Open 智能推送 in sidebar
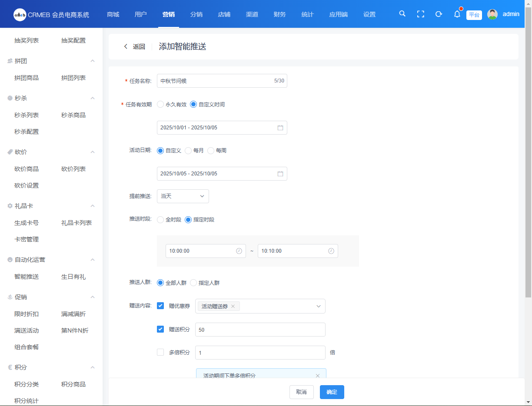 (x=27, y=277)
